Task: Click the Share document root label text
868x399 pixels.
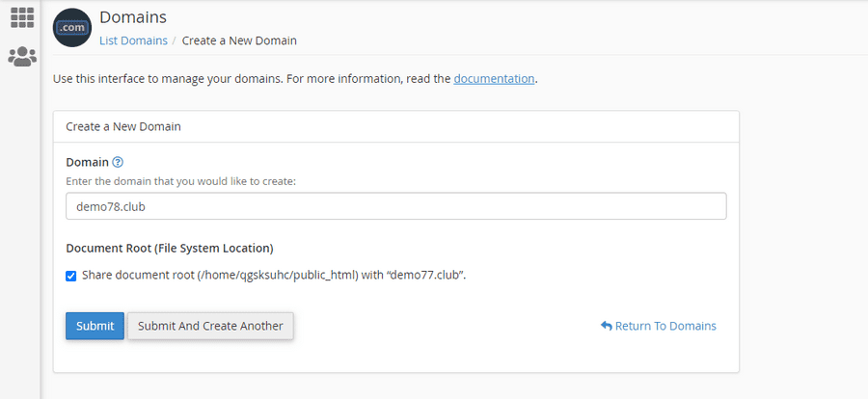Action: [x=274, y=275]
